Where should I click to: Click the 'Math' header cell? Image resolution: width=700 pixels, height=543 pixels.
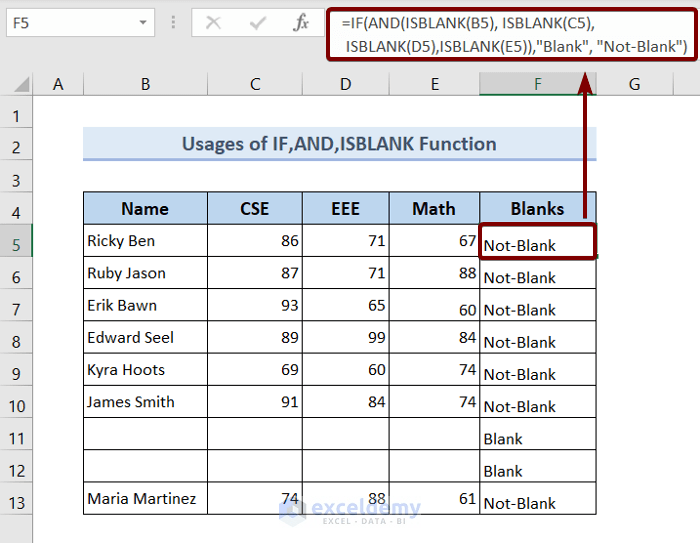click(x=434, y=209)
